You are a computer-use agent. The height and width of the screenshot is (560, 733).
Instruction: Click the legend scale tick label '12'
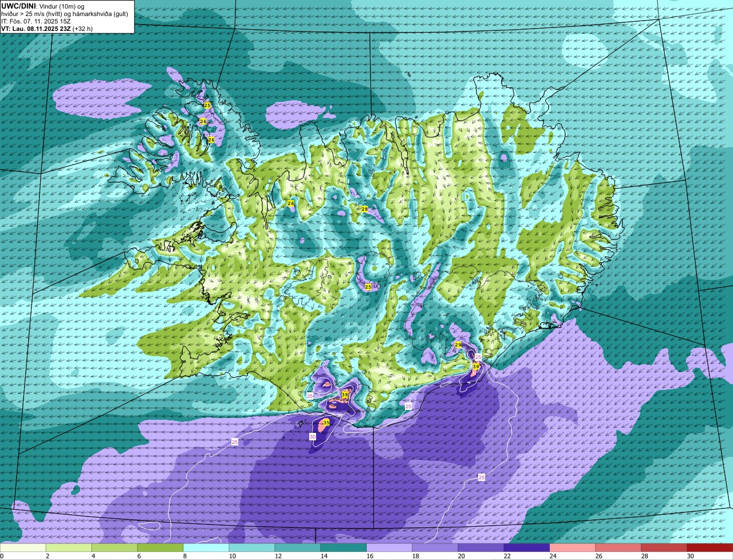point(278,556)
